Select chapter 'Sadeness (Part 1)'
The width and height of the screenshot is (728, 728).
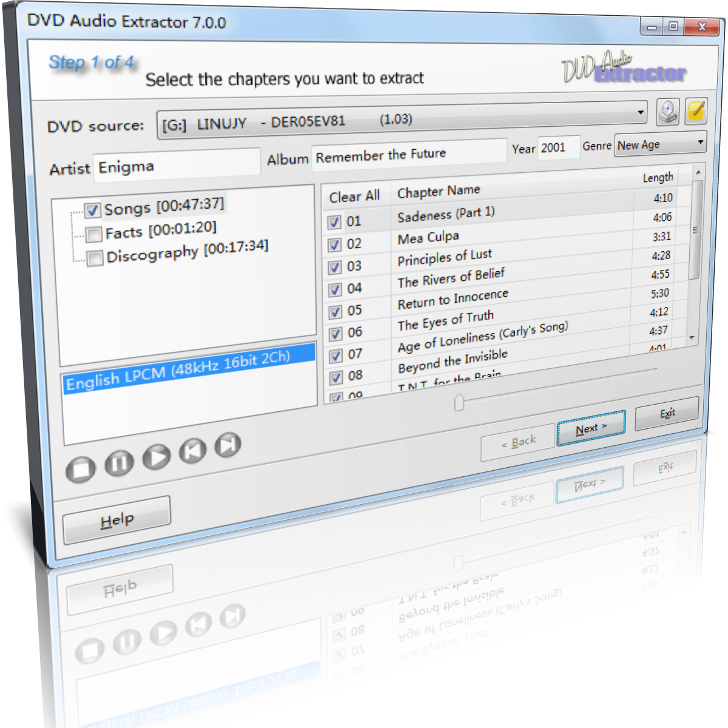tap(446, 214)
